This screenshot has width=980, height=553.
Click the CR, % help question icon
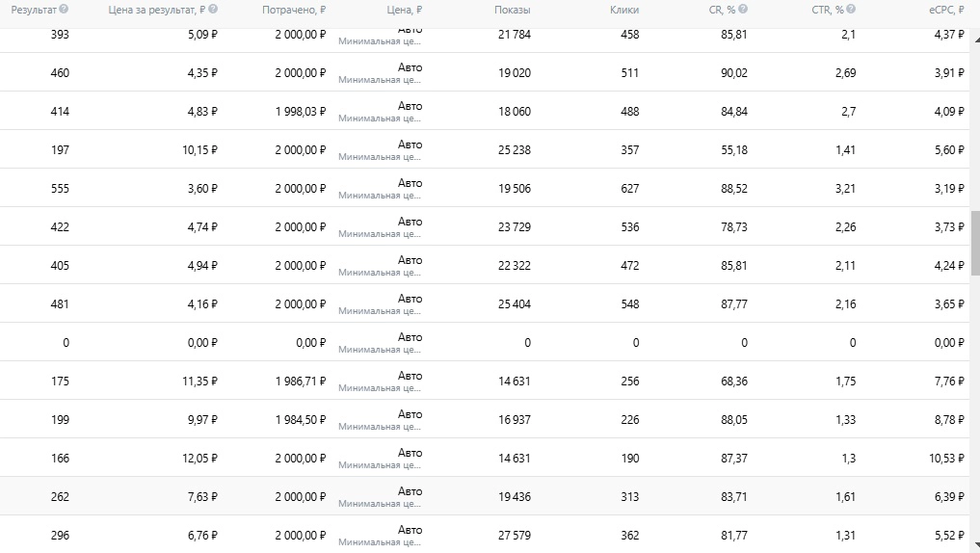(x=743, y=10)
